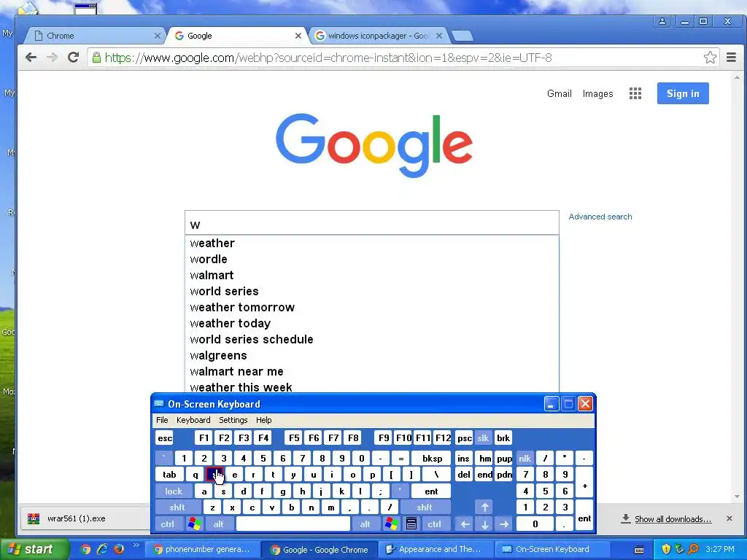
Task: Click the right Windows logo key on keyboard
Action: 391,524
